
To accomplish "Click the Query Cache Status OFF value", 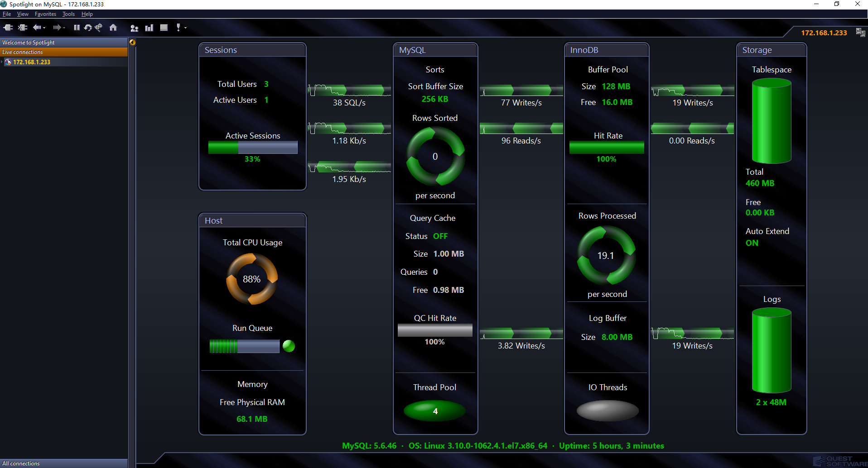I will click(440, 236).
